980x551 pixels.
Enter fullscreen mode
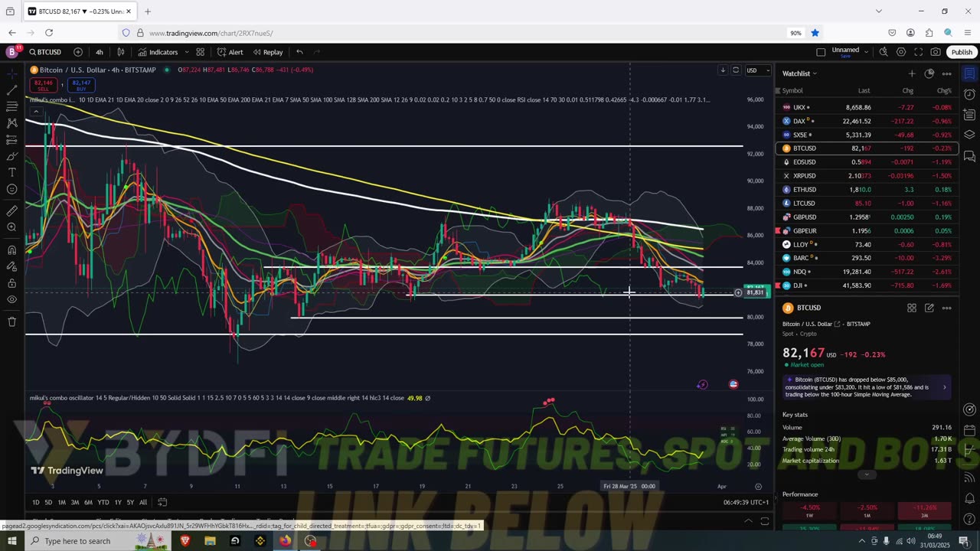click(918, 52)
